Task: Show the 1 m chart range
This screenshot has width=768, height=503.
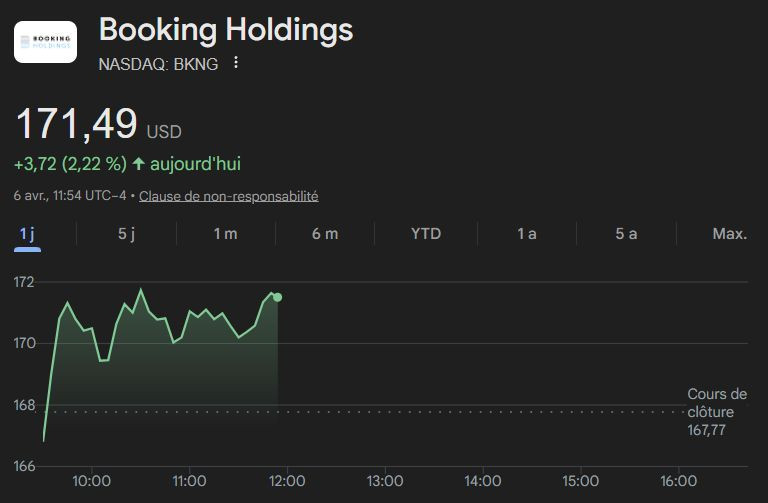Action: 225,234
